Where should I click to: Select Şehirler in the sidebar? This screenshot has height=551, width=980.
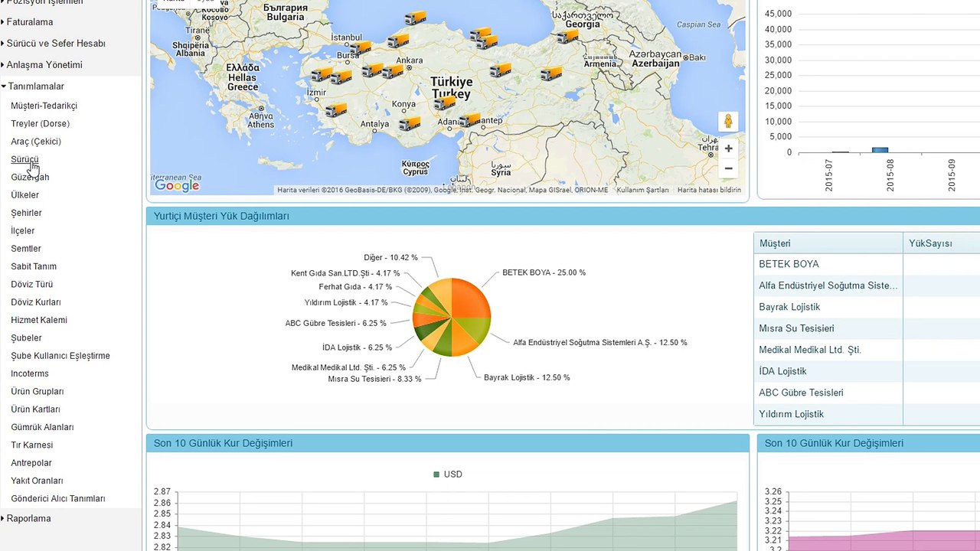26,213
